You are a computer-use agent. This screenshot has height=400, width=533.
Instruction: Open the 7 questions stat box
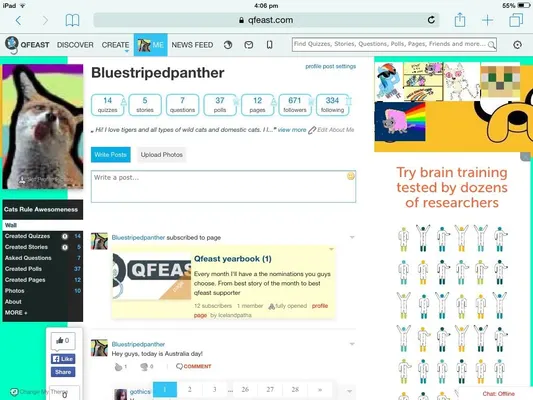(x=183, y=105)
